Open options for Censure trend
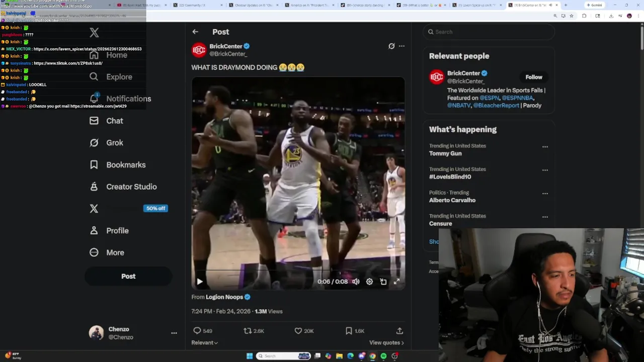644x362 pixels. (545, 217)
